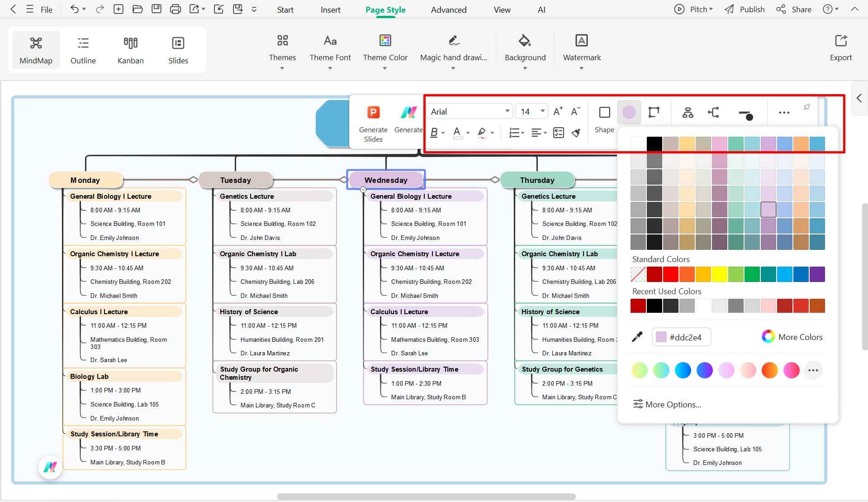Open the Magic hand drawing dropdown
The height and width of the screenshot is (502, 868).
point(453,69)
